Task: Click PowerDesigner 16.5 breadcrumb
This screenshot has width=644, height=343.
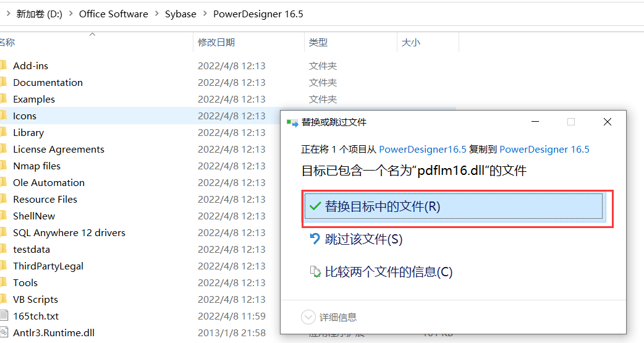Action: coord(258,14)
